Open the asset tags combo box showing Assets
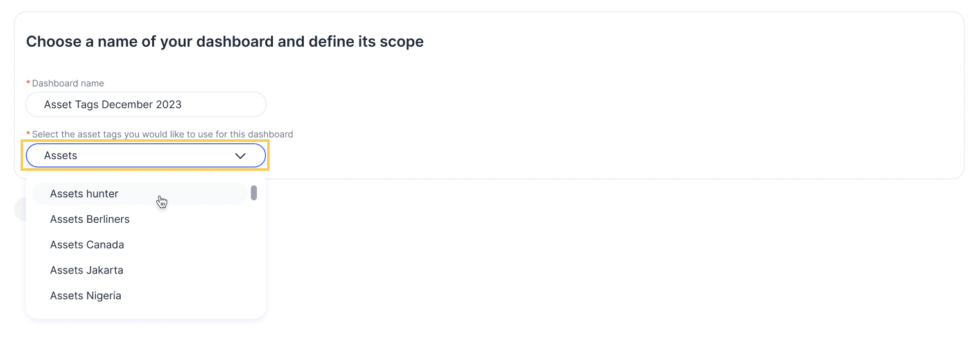Viewport: 980px width, 339px height. (x=146, y=155)
